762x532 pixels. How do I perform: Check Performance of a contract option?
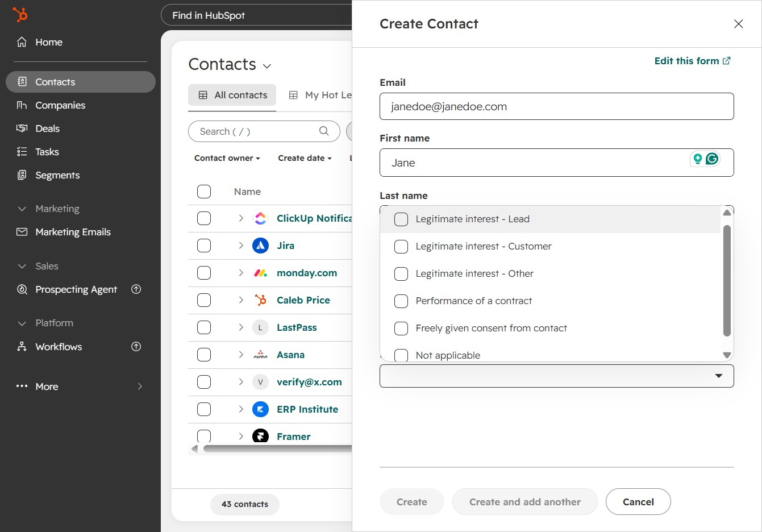pos(401,301)
